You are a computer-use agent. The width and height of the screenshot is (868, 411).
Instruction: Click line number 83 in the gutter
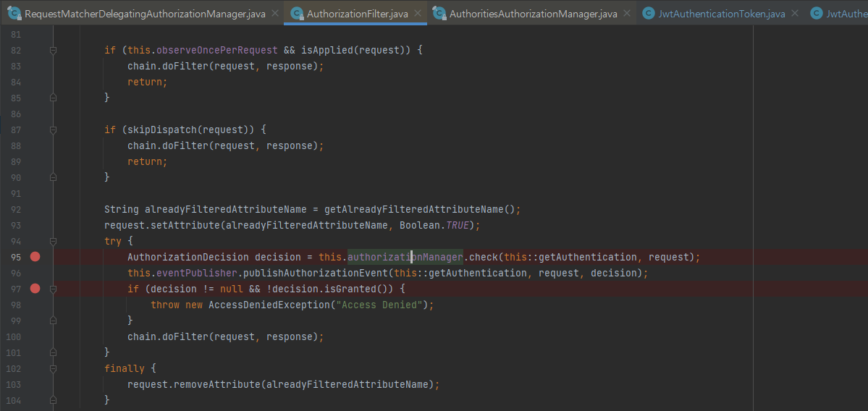tap(15, 66)
